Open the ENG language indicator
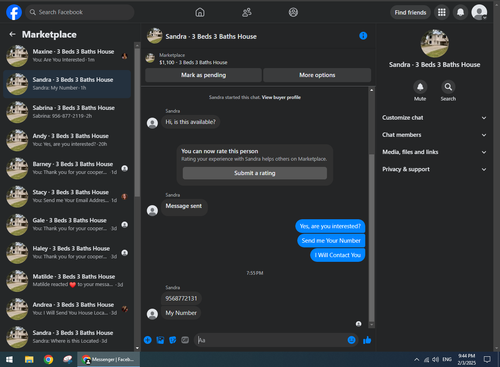The image size is (500, 367). pyautogui.click(x=447, y=359)
